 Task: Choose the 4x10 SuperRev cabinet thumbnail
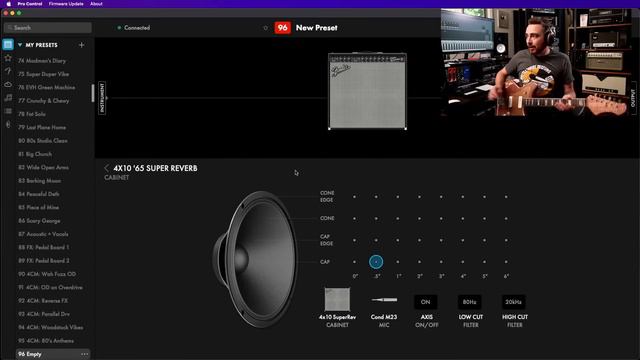pyautogui.click(x=337, y=299)
